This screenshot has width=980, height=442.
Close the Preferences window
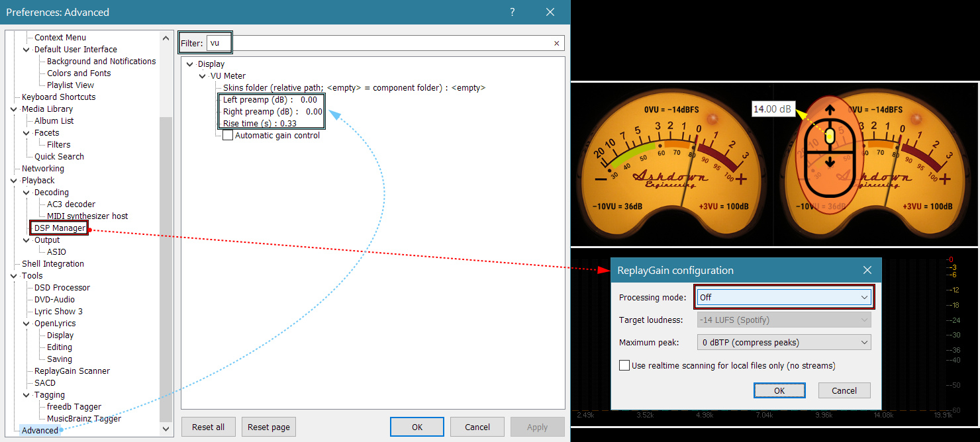point(550,12)
